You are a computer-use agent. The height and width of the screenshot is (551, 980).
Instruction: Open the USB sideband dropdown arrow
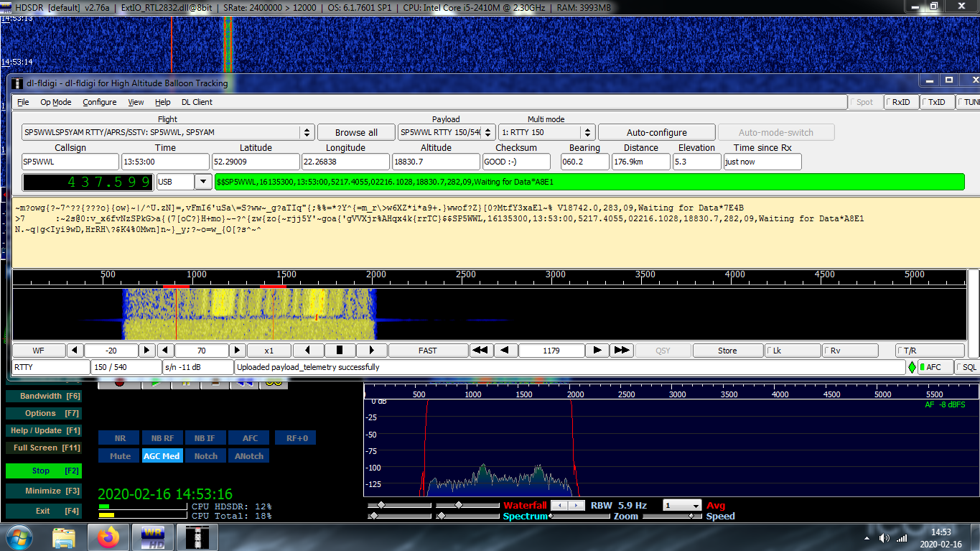coord(203,182)
